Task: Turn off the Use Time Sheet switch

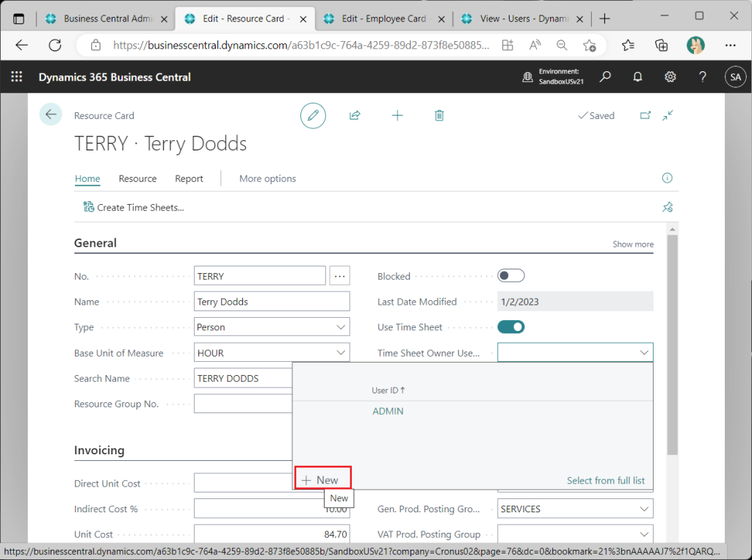Action: 511,327
